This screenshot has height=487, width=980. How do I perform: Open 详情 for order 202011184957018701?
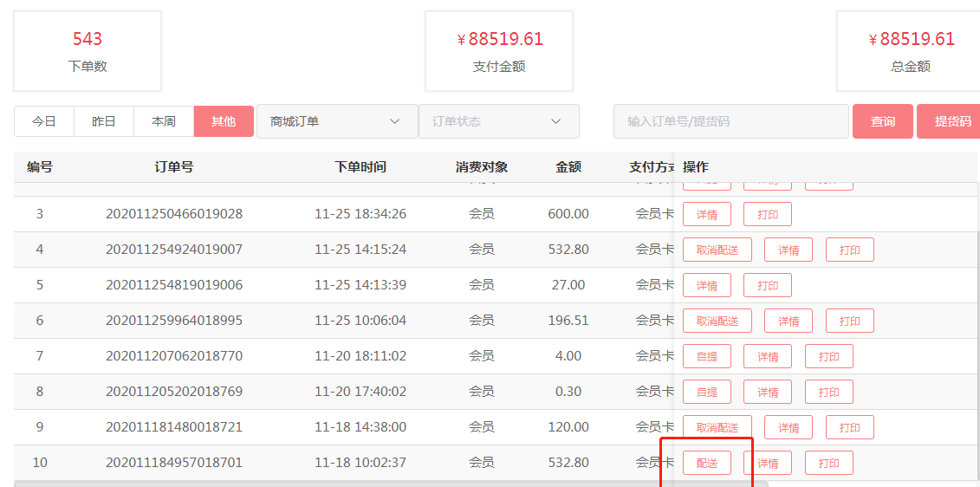(768, 464)
